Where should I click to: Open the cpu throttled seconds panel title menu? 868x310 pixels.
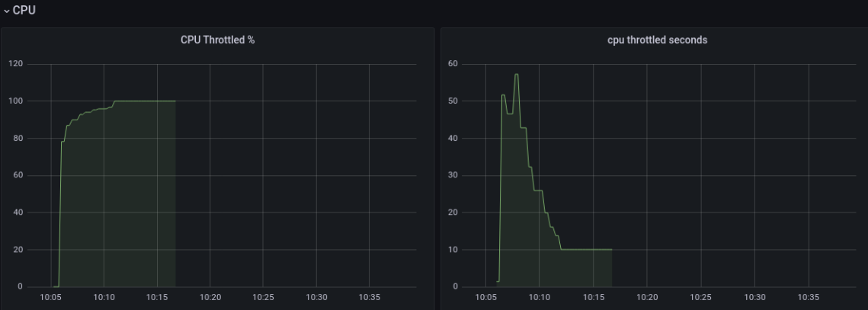657,40
